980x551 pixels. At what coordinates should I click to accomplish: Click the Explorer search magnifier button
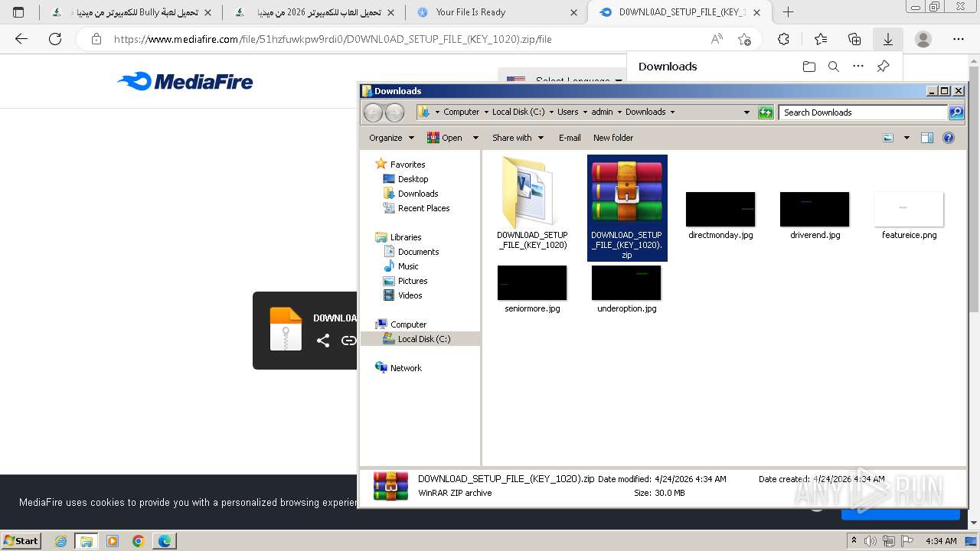pos(956,112)
